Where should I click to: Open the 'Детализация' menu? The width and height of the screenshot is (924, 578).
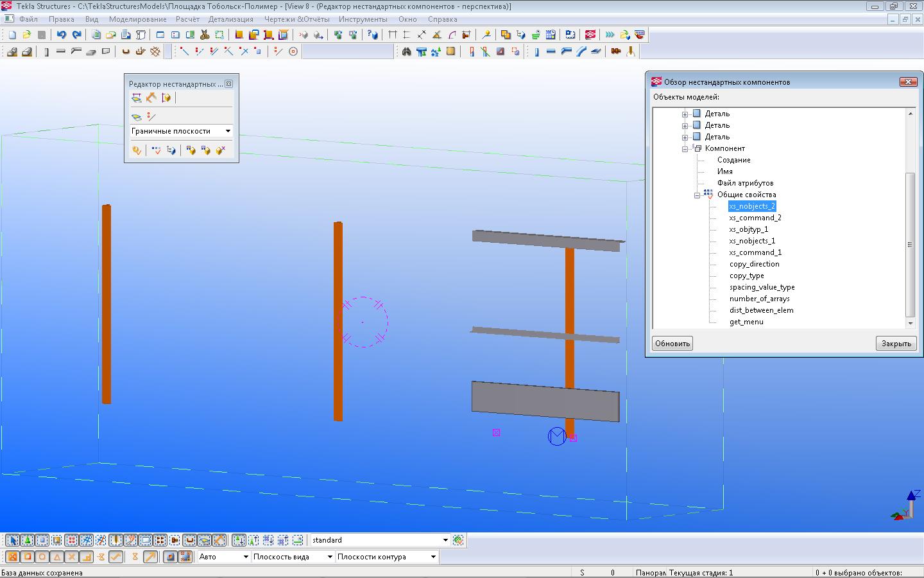pyautogui.click(x=231, y=19)
